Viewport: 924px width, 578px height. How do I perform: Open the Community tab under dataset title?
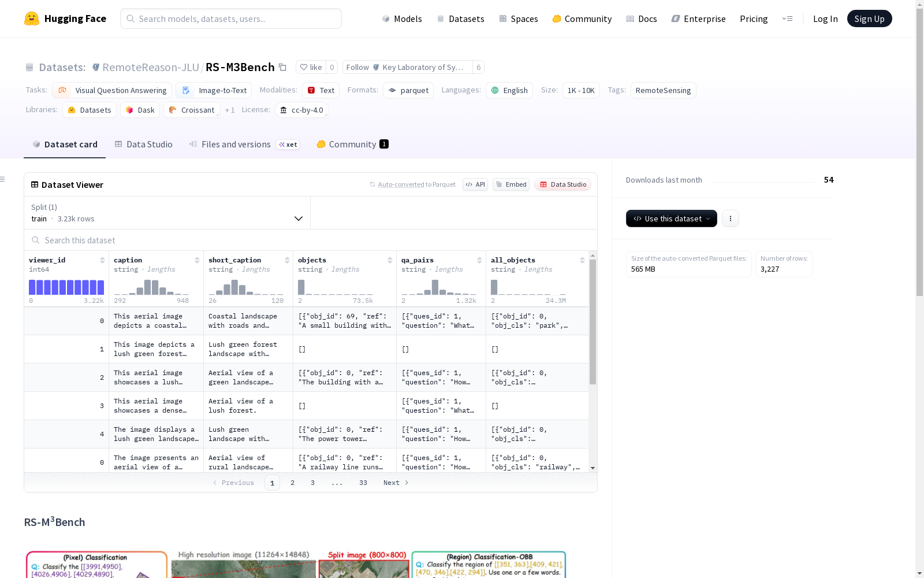[x=352, y=144]
